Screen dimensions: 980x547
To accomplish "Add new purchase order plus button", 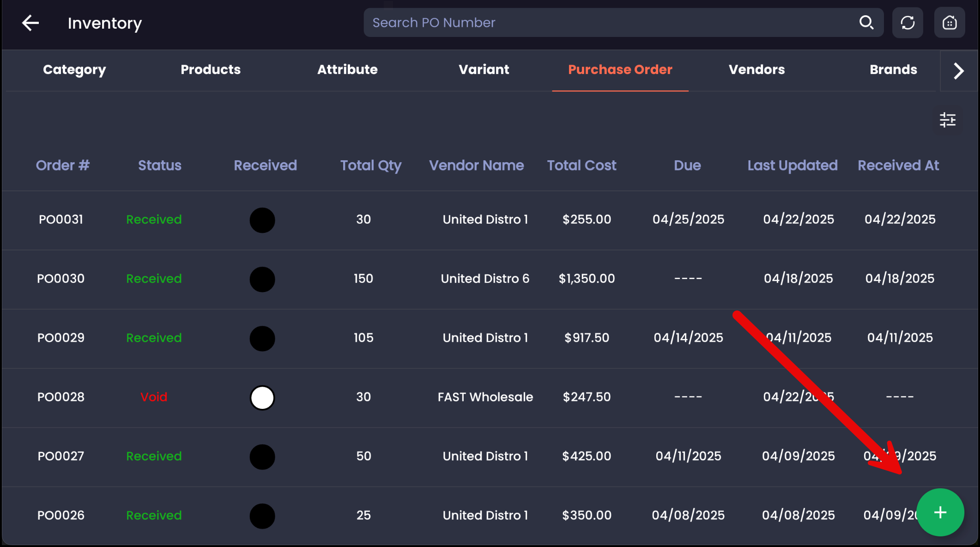I will tap(940, 512).
